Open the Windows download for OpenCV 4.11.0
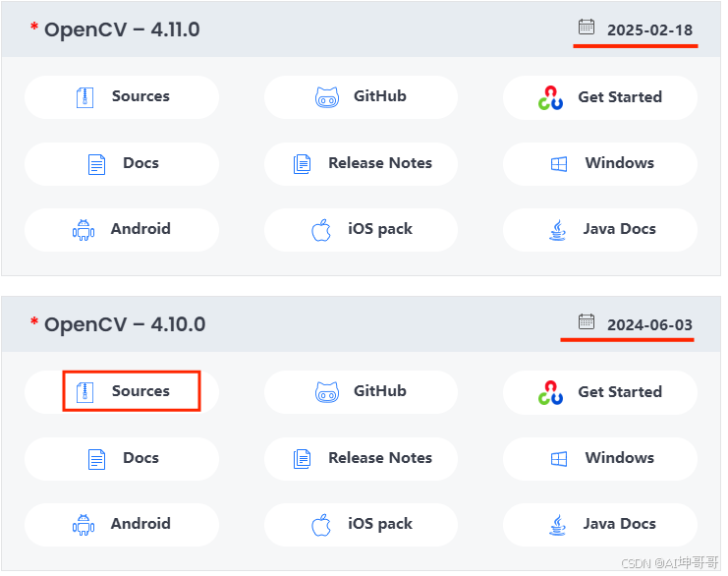The width and height of the screenshot is (728, 576). coord(600,164)
